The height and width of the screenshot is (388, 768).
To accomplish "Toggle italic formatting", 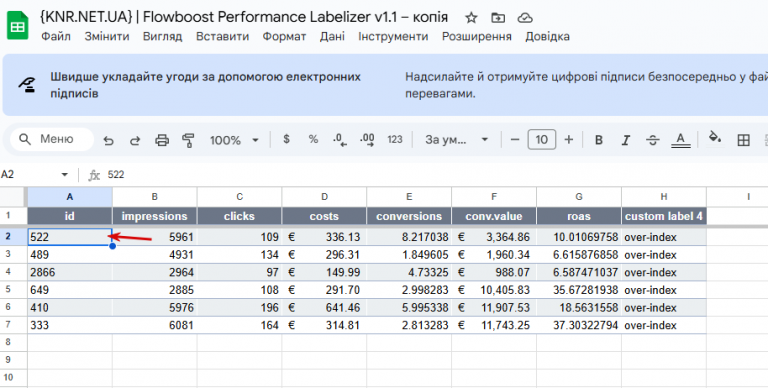I will click(625, 140).
